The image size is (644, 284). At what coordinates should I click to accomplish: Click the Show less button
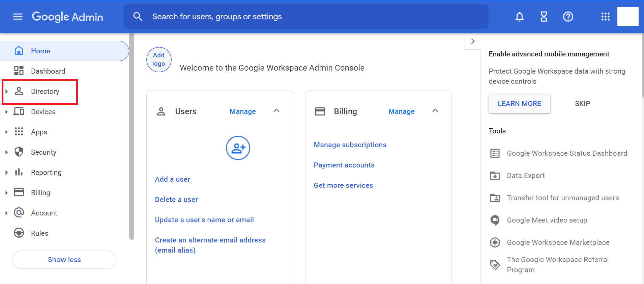click(64, 260)
